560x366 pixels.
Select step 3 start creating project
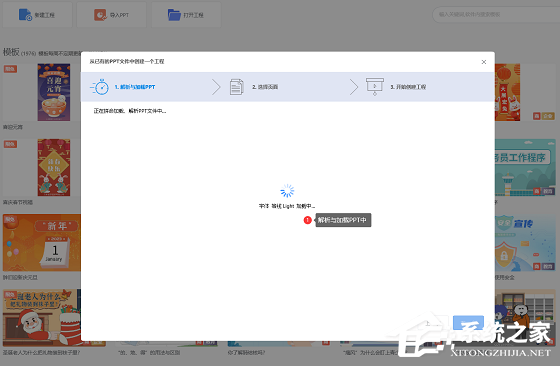click(408, 87)
